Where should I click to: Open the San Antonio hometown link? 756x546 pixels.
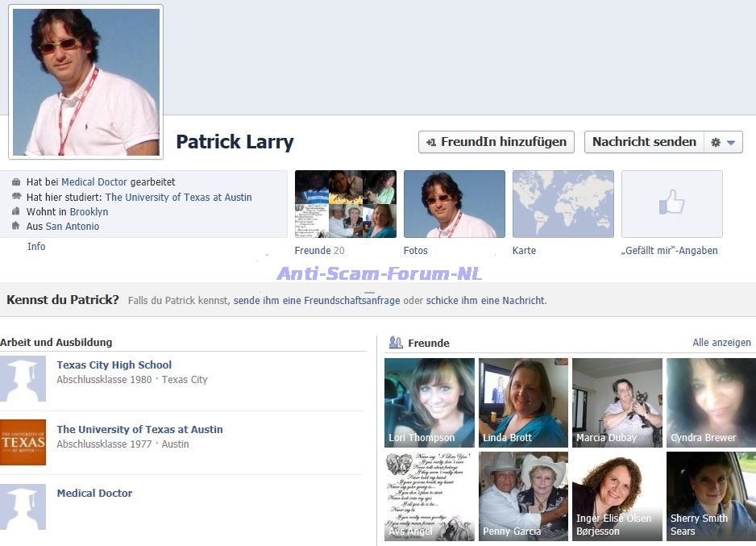73,227
